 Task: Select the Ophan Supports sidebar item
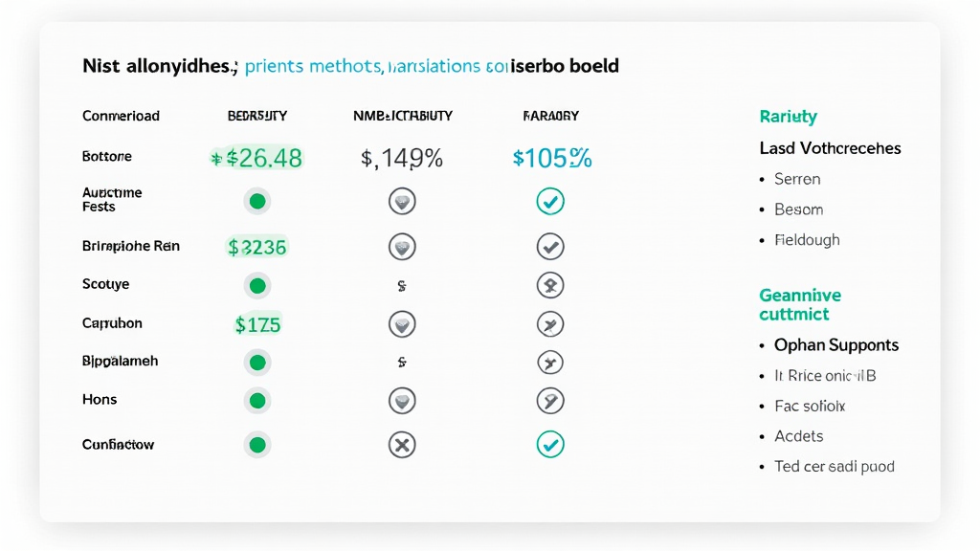(x=836, y=345)
